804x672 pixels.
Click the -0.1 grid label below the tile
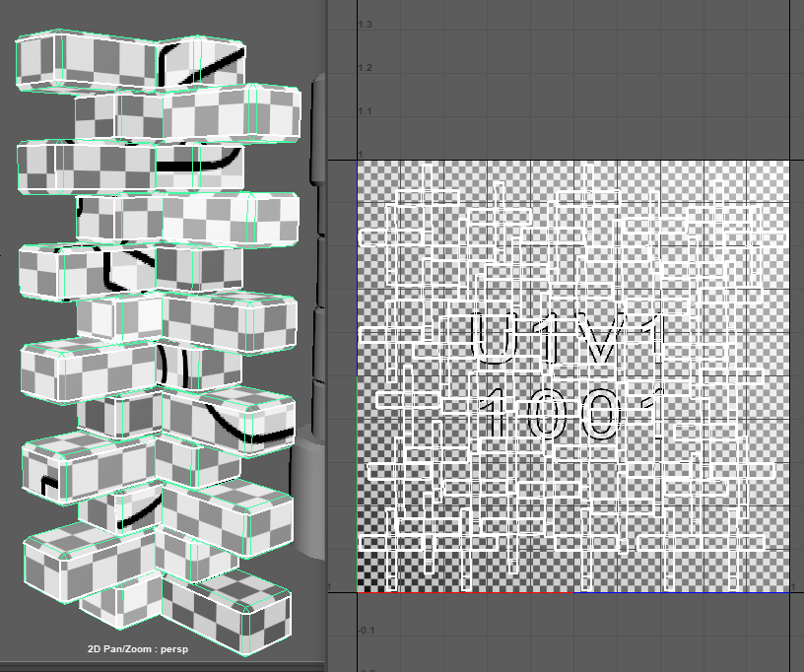[367, 630]
